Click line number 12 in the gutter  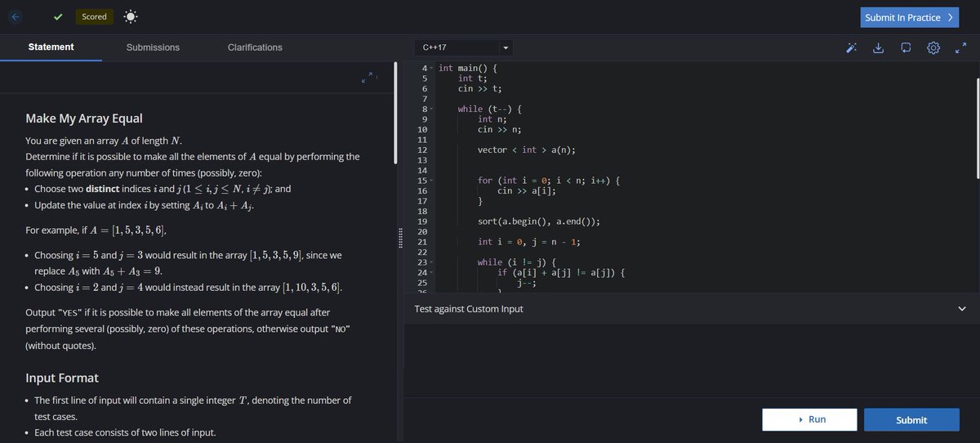pyautogui.click(x=422, y=150)
